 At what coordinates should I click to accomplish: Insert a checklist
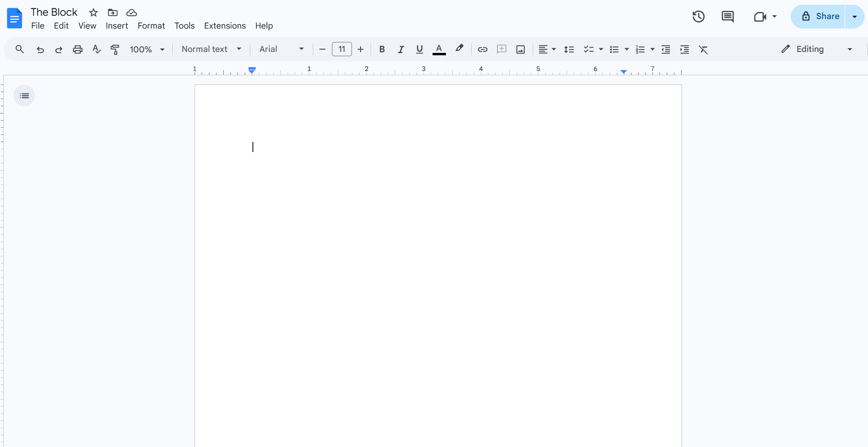click(x=589, y=50)
